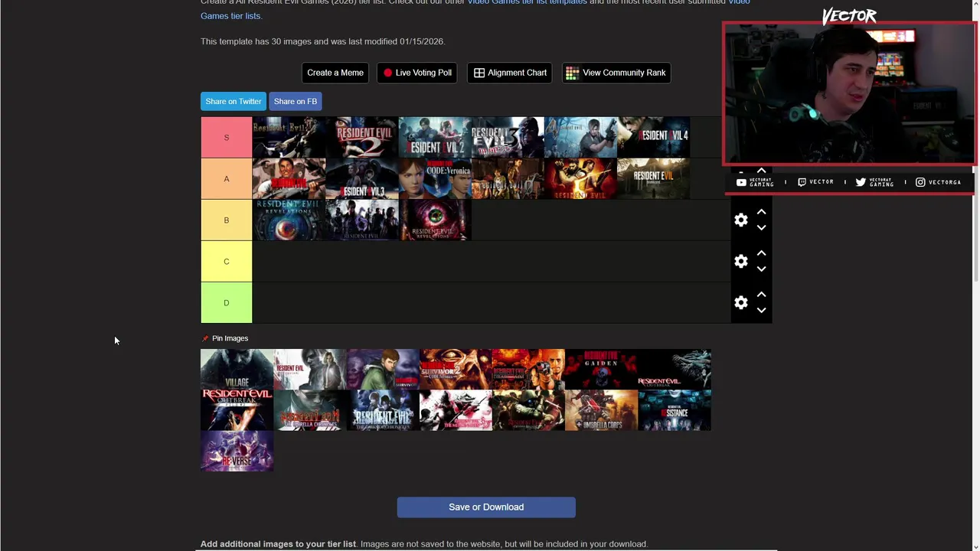Select the Code: Veronica thumbnail

coord(435,178)
